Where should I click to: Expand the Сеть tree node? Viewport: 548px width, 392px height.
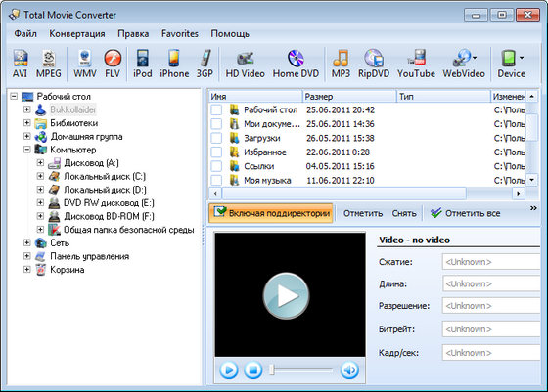click(x=27, y=242)
